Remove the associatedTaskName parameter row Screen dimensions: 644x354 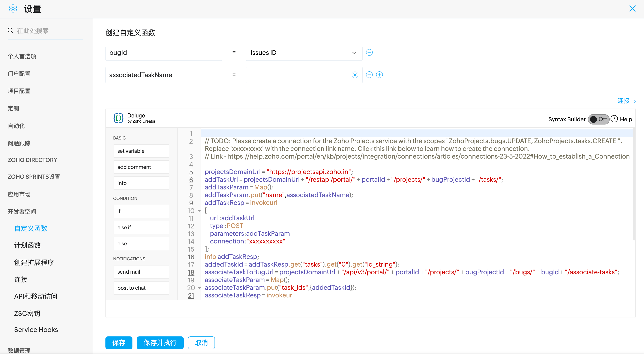[369, 75]
